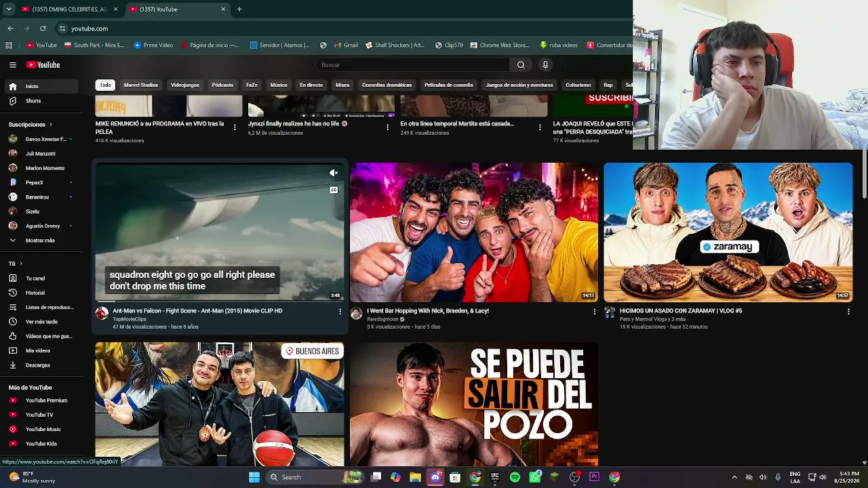Open WhatsApp from the Windows taskbar
Viewport: 868px width, 488px height.
[x=535, y=477]
